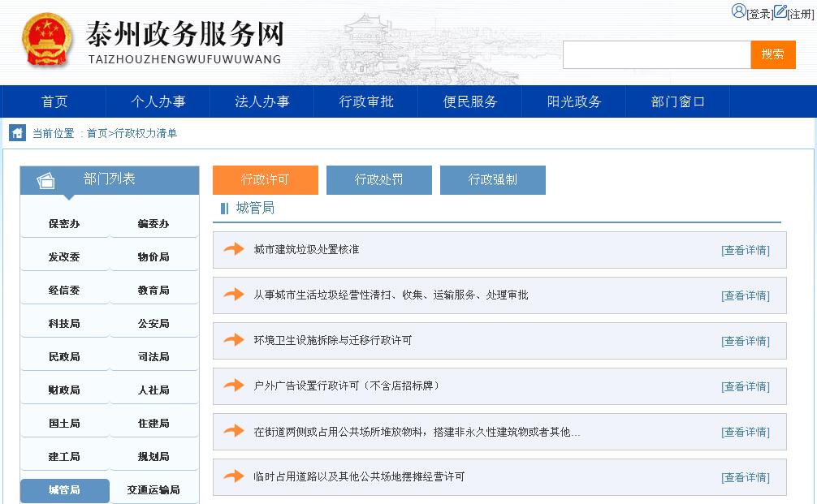Choose 发改委 from department list
This screenshot has width=817, height=504.
64,257
